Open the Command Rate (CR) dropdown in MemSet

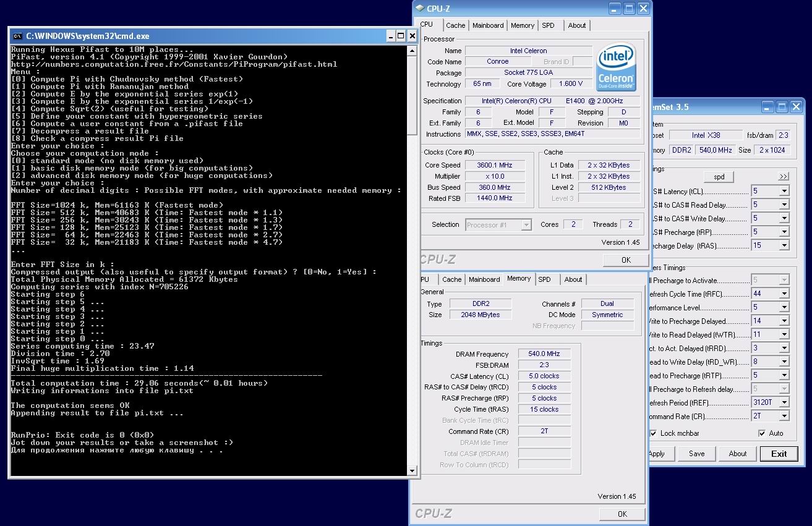click(x=784, y=416)
